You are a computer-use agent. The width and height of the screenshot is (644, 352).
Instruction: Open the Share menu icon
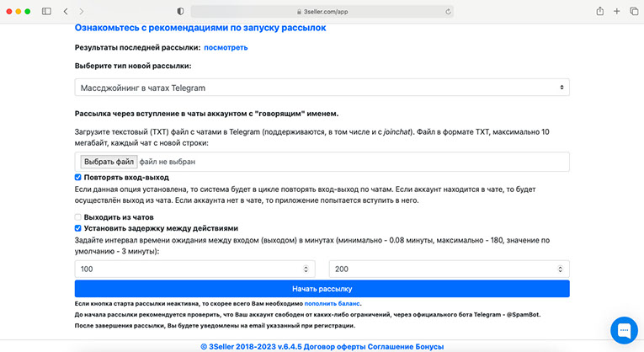pos(599,11)
